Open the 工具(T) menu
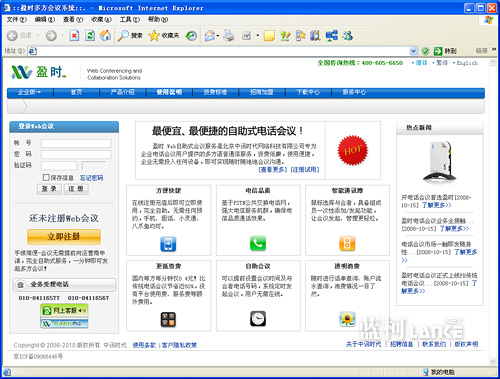The height and width of the screenshot is (379, 500). 130,19
